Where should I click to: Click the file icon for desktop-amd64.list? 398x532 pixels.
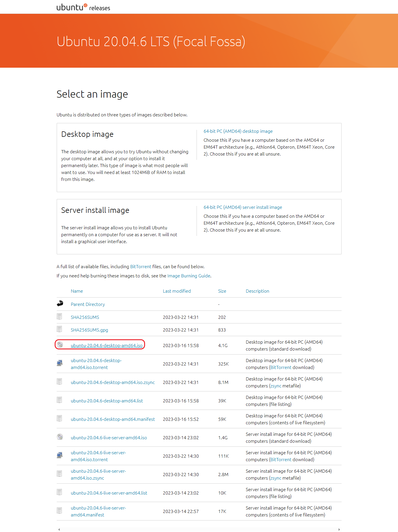60,400
